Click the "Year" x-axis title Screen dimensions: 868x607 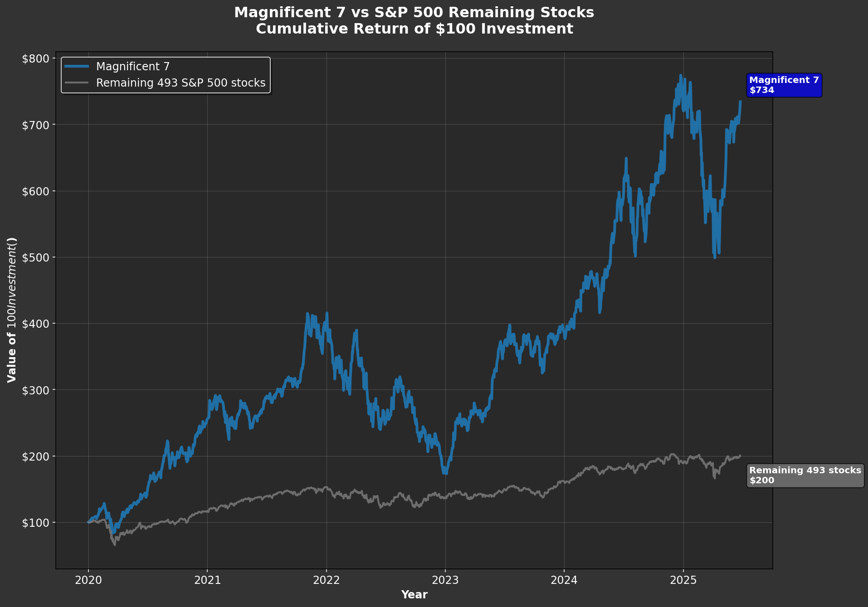(x=414, y=595)
